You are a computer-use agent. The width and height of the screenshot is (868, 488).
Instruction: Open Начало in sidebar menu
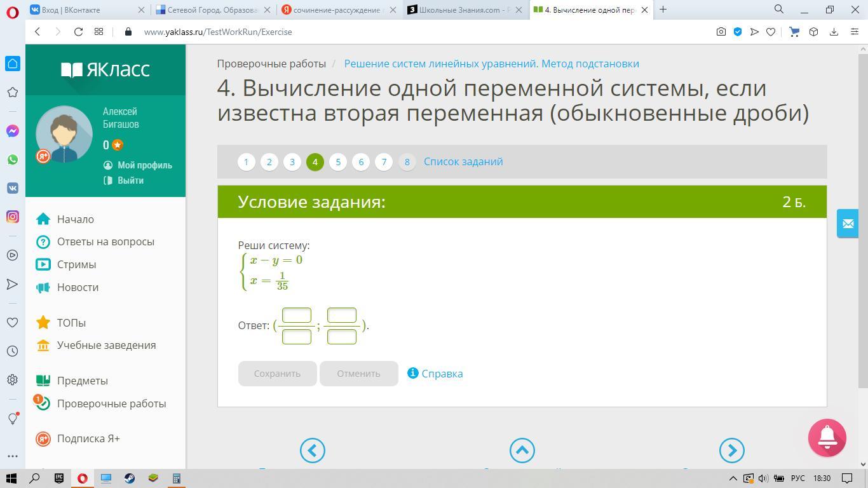click(76, 219)
